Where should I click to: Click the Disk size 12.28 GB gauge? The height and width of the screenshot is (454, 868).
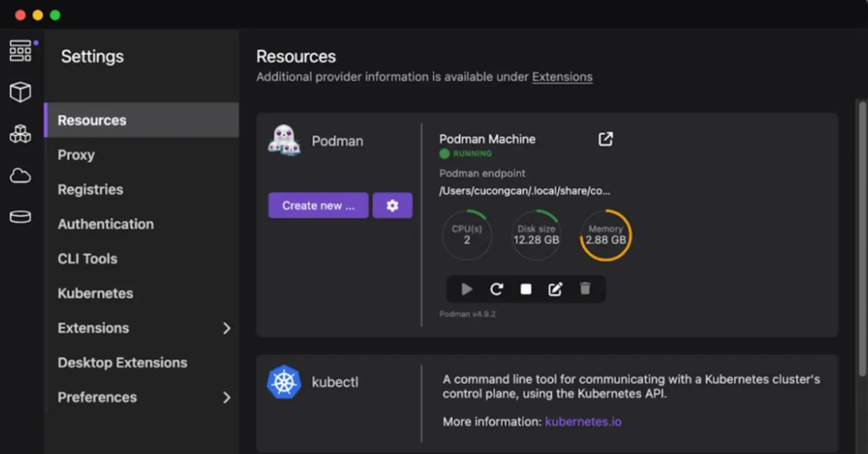[536, 234]
